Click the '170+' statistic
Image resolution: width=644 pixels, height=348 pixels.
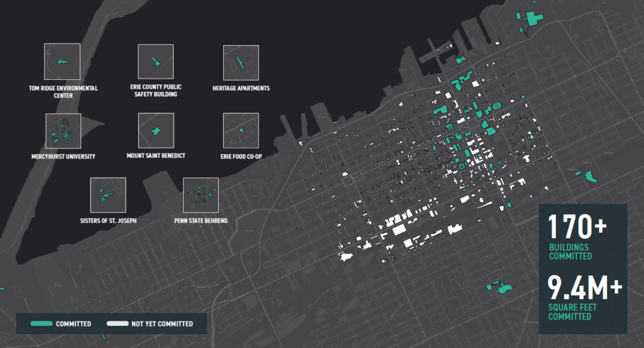click(577, 227)
